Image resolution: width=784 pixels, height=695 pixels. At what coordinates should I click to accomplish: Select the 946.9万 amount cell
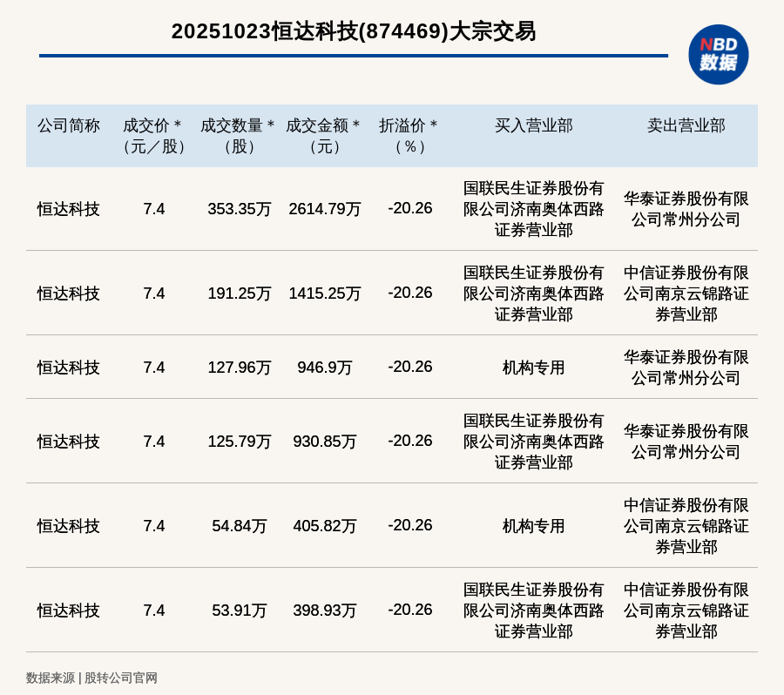coord(324,368)
